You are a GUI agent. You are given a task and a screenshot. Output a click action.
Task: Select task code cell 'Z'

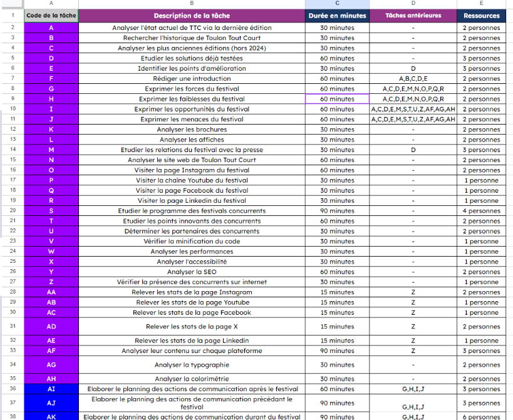[51, 282]
